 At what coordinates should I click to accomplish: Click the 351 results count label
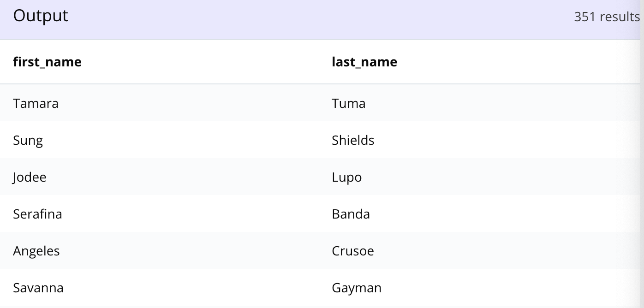607,17
